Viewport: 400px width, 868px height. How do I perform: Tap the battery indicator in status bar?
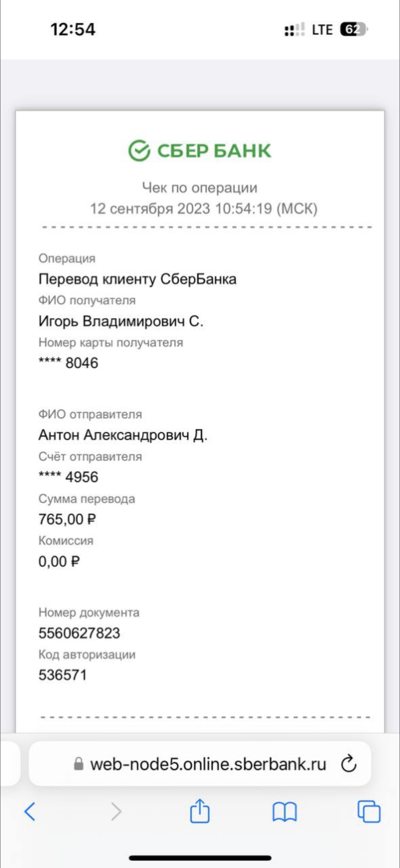pyautogui.click(x=353, y=30)
